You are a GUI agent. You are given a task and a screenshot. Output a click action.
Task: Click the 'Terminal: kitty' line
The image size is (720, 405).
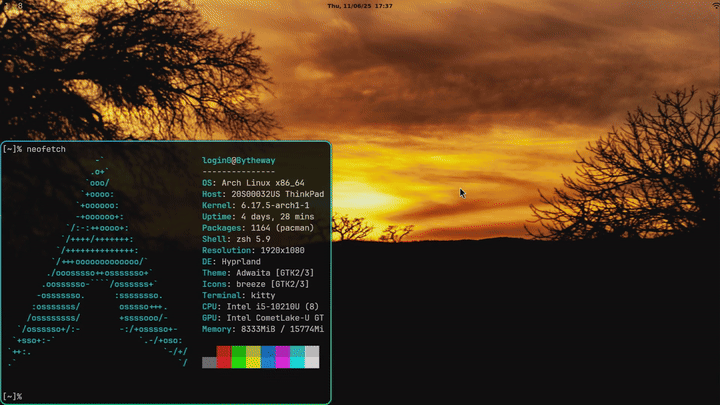(239, 295)
